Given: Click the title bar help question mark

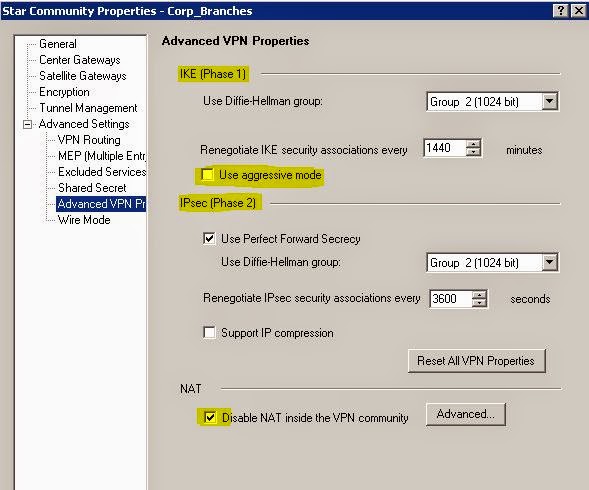Looking at the screenshot, I should click(x=560, y=11).
